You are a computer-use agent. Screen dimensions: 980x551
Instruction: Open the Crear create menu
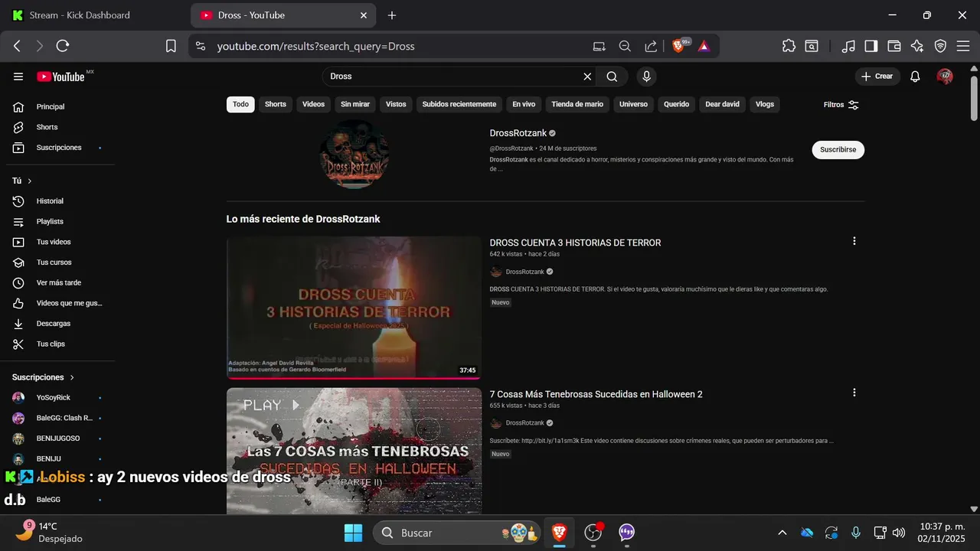(x=877, y=77)
